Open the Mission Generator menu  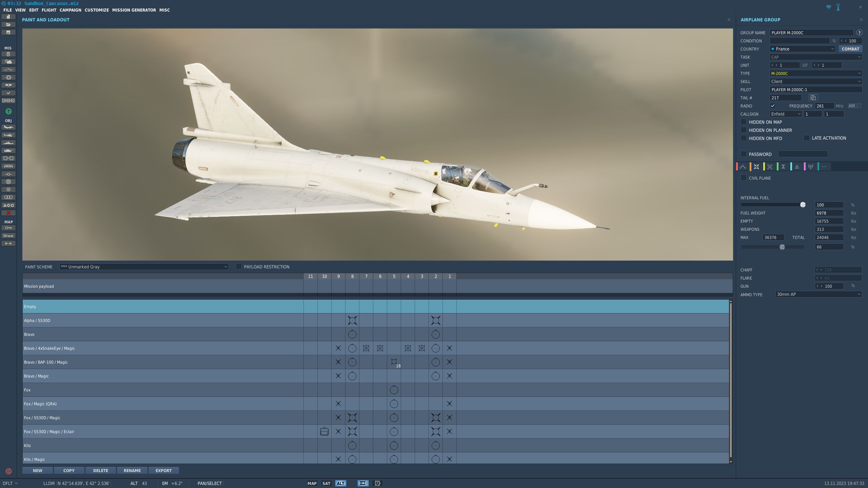pos(134,10)
